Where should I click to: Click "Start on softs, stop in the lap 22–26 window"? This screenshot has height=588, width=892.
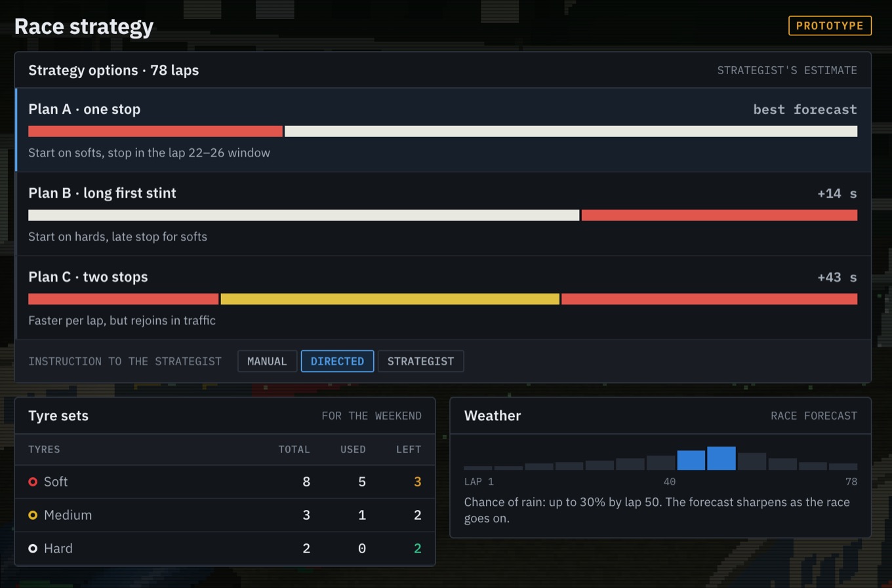150,153
